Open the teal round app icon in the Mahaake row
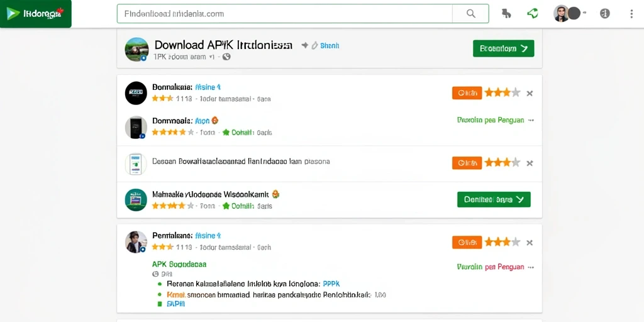644x322 pixels. (x=136, y=200)
